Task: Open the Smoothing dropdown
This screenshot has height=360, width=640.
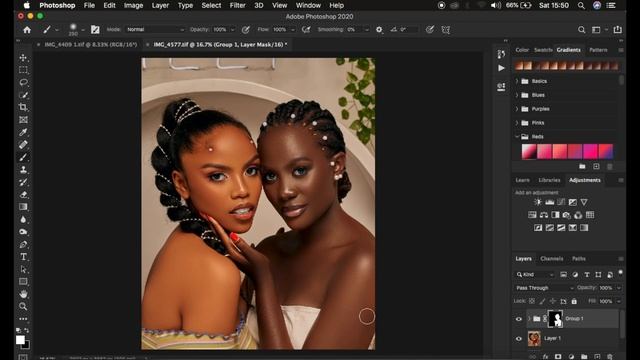Action: (367, 29)
